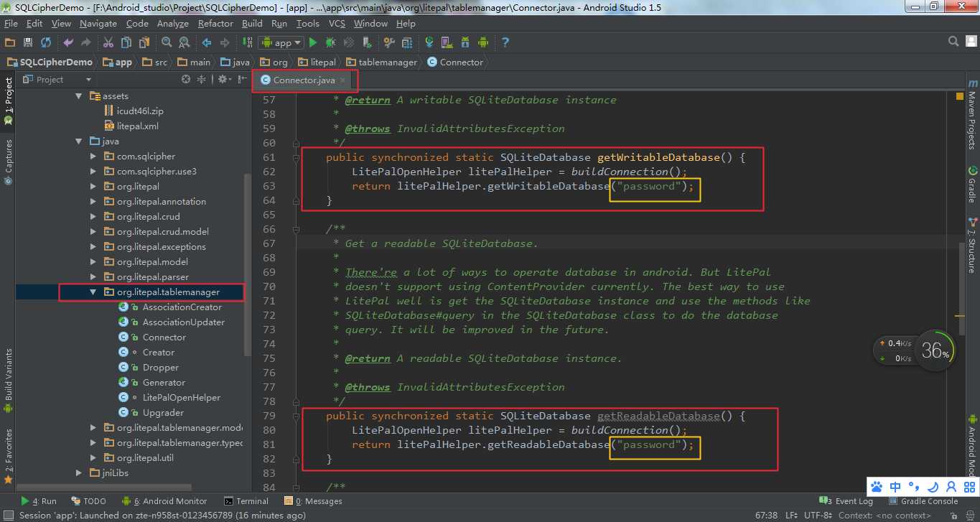
Task: Click the Save All toolbar icon
Action: (28, 43)
